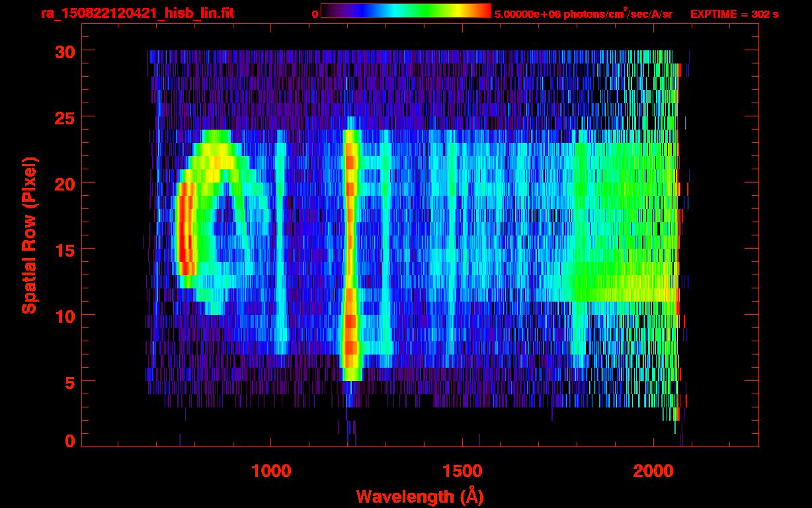Click the 5.00000e+06 photons/cm²/sec/A/sr label
This screenshot has height=508, width=812.
583,14
